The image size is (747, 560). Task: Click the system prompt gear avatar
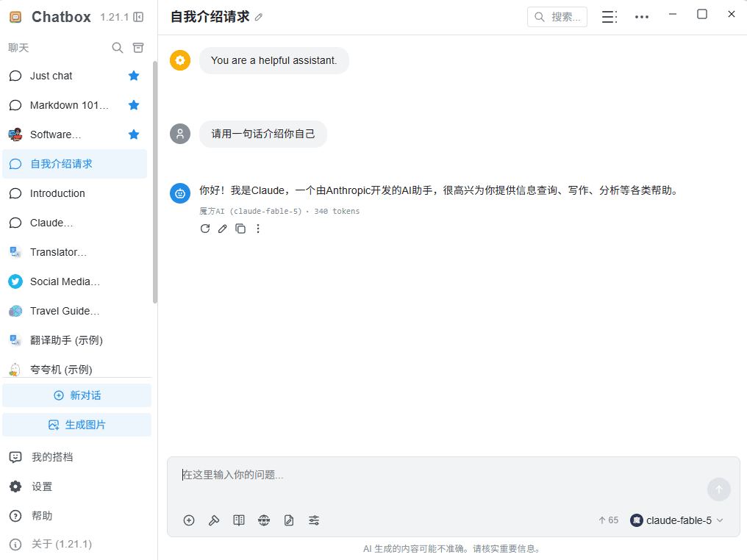(180, 60)
